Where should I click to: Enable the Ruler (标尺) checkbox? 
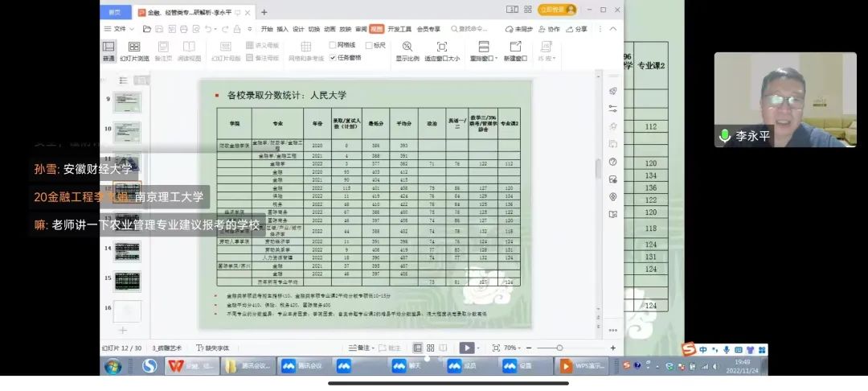(x=369, y=45)
